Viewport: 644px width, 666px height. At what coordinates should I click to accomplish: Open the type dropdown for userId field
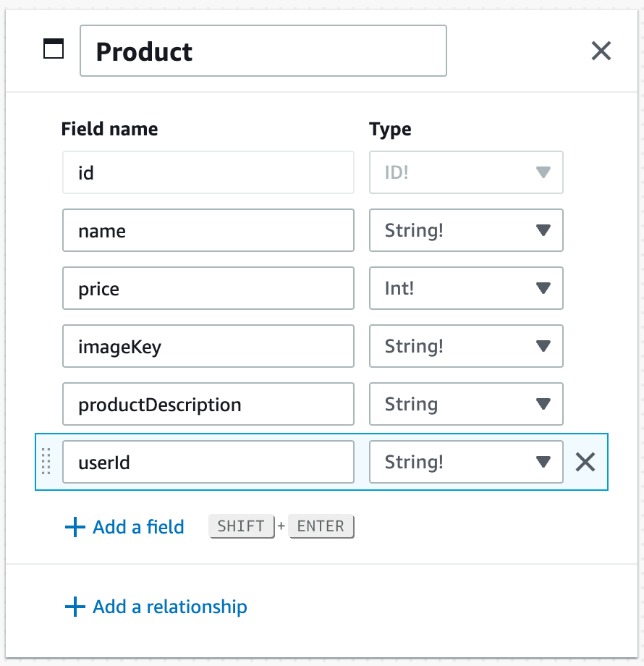pyautogui.click(x=466, y=462)
